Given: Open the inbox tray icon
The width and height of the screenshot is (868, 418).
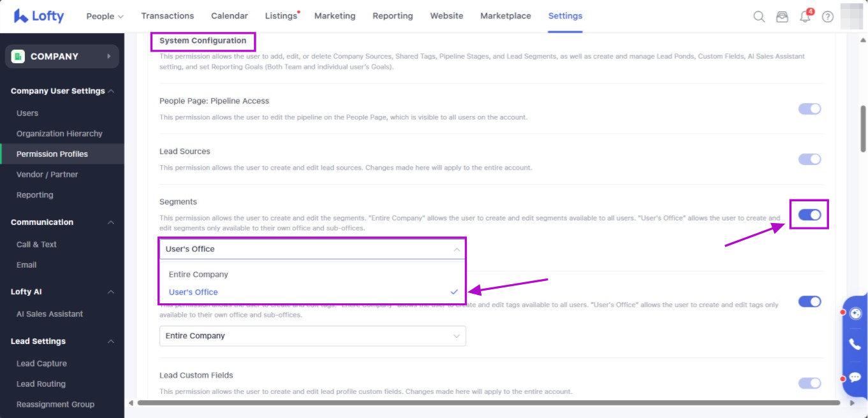Looking at the screenshot, I should [782, 17].
